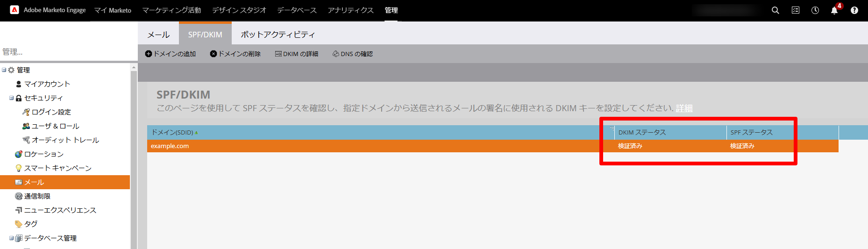Click 検証済み under DKIM ステータス

[x=630, y=146]
